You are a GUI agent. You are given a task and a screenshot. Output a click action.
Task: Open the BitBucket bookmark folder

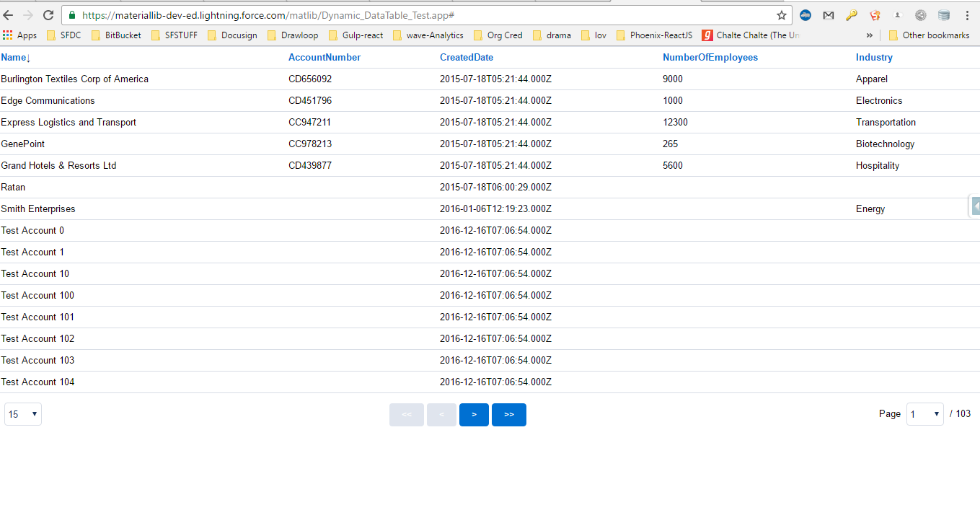click(x=115, y=35)
